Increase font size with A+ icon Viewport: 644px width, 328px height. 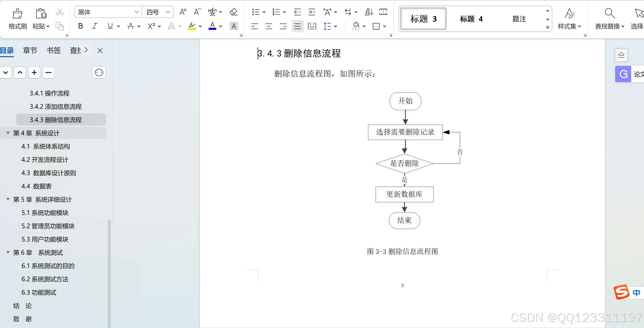(x=183, y=12)
